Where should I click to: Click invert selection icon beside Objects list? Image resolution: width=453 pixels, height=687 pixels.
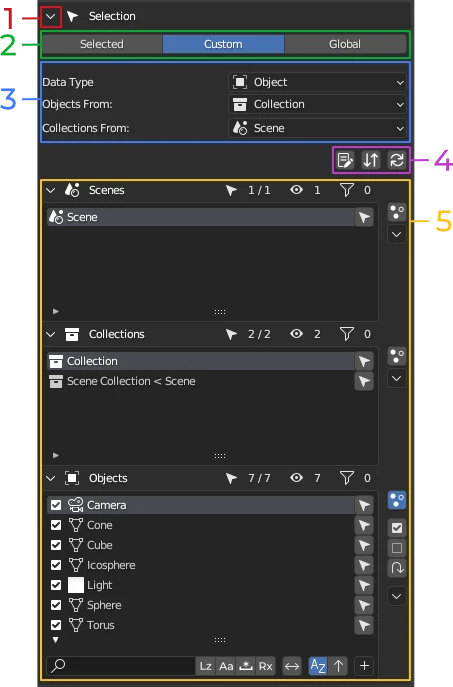click(x=397, y=568)
